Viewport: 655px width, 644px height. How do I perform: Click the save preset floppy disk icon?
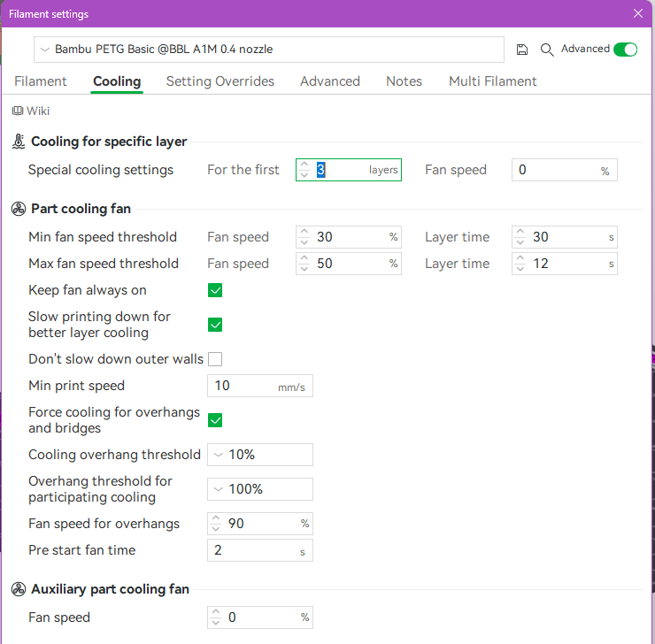pos(522,50)
